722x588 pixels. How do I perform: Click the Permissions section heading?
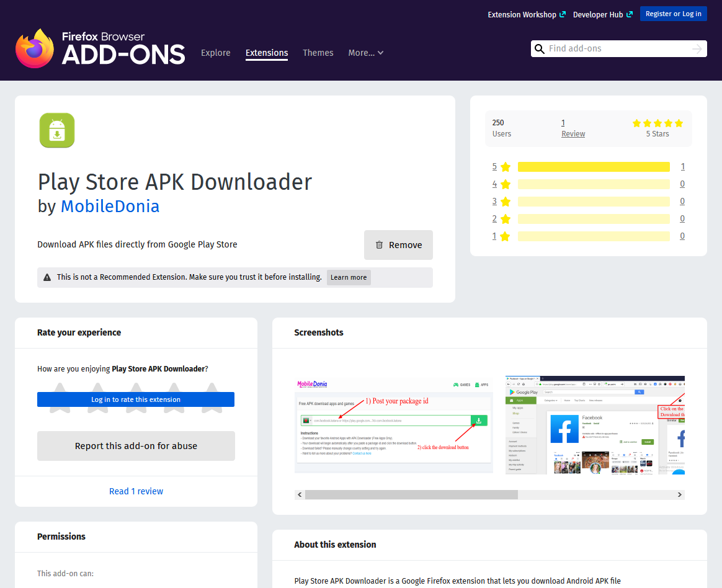click(61, 537)
